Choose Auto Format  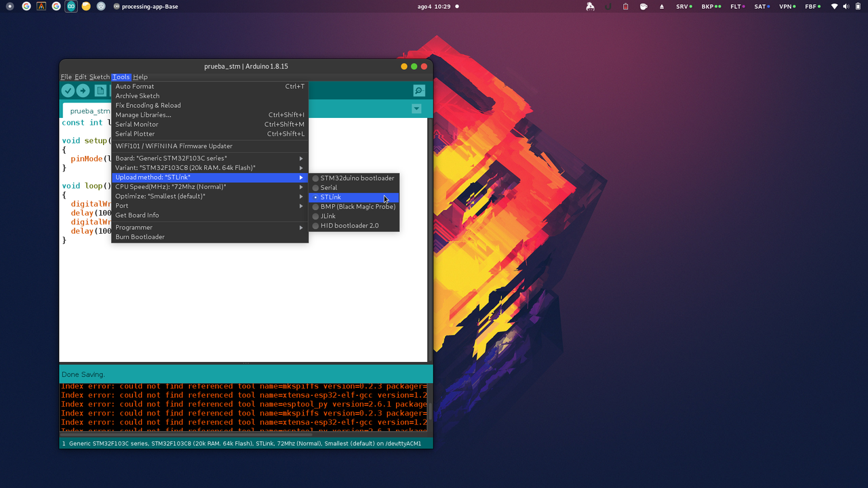tap(210, 87)
